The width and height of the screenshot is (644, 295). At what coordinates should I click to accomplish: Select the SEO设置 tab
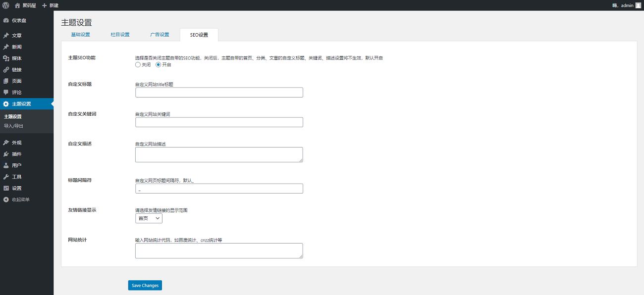199,35
